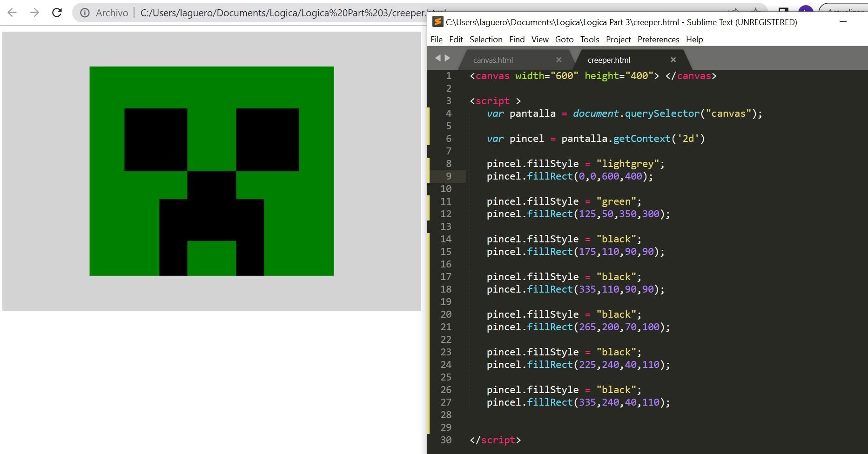Open the Find menu

pos(517,40)
